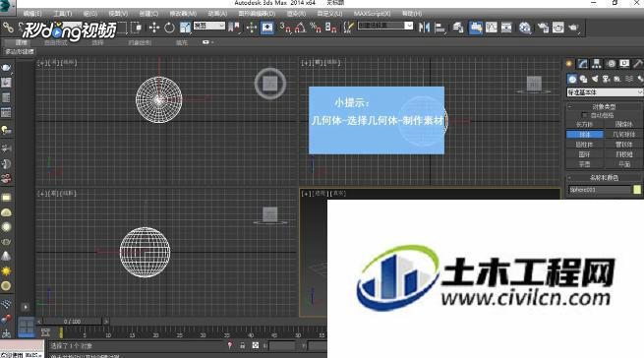Screen dimensions: 644x358
Task: Open the 工具(T) menu
Action: pos(62,14)
